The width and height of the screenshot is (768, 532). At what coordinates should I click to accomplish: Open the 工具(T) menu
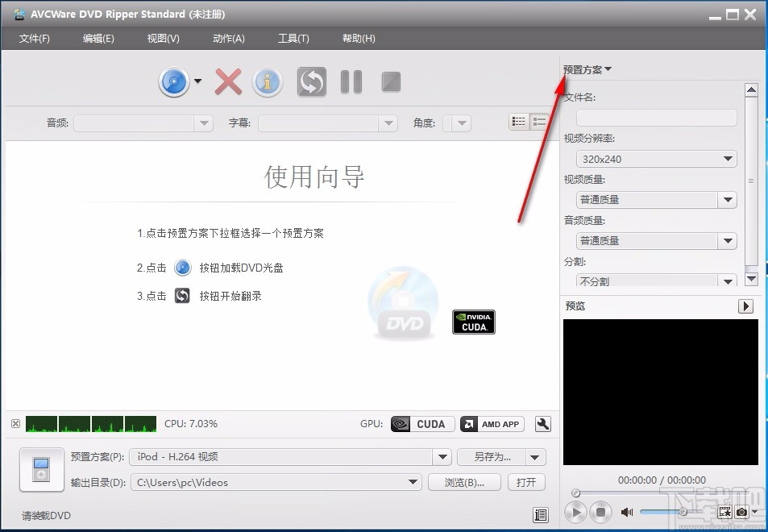[x=293, y=38]
